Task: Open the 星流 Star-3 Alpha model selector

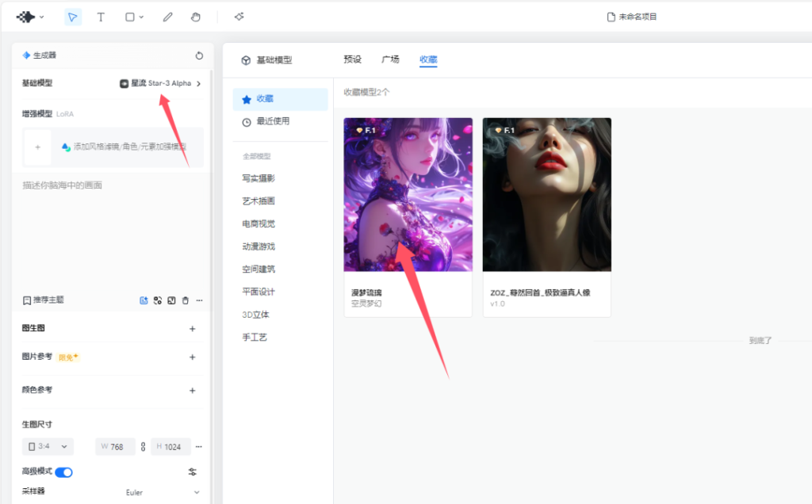Action: pos(160,83)
